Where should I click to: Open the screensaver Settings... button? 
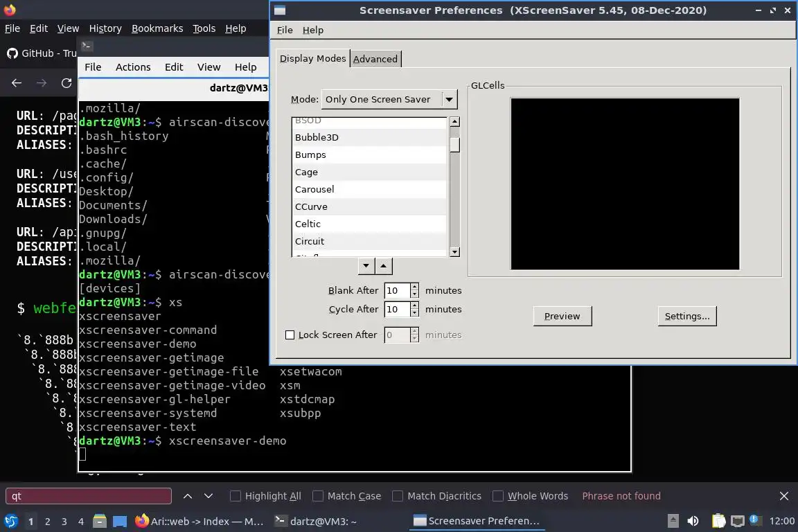click(x=687, y=316)
